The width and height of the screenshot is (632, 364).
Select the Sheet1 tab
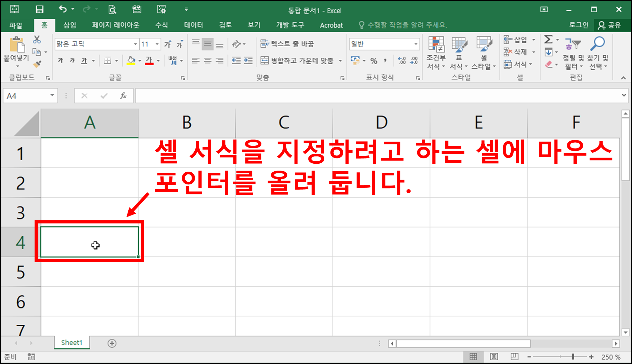pyautogui.click(x=71, y=343)
